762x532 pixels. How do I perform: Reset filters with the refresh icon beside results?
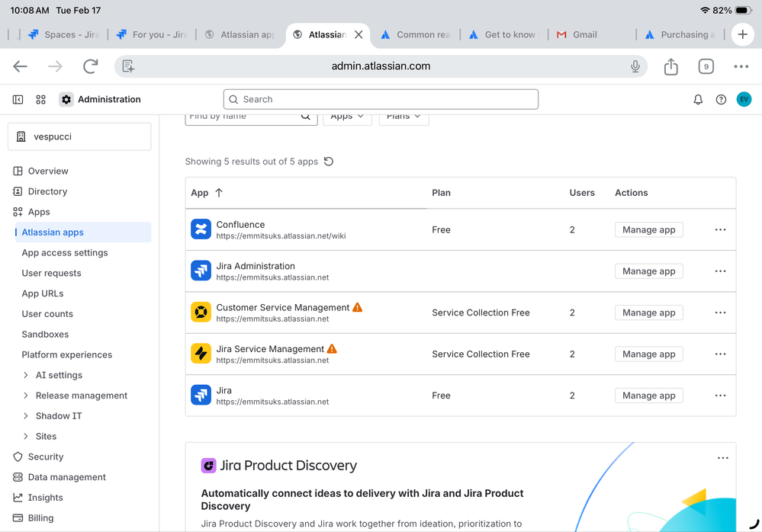click(329, 161)
